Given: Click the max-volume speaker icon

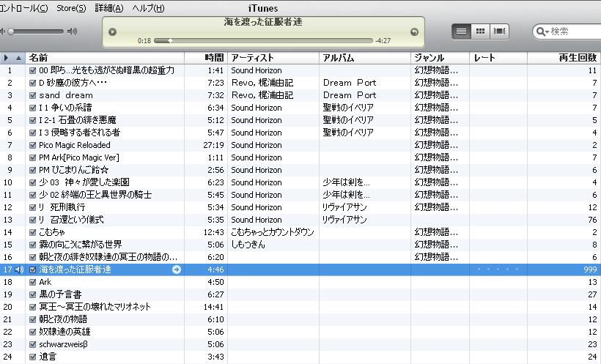Looking at the screenshot, I should [x=72, y=31].
